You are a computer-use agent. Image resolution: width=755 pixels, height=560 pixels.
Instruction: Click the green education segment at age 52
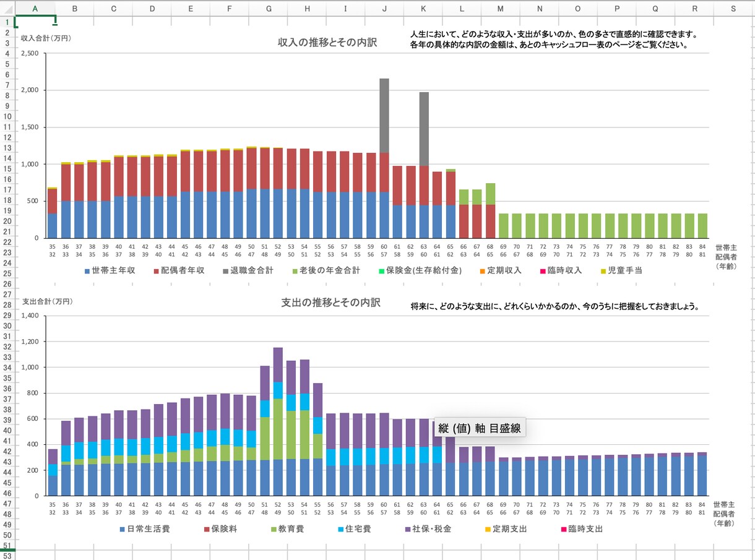(278, 429)
